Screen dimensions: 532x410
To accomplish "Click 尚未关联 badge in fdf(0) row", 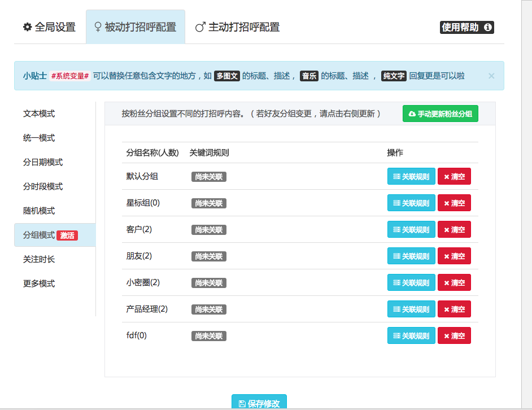I will [x=208, y=335].
